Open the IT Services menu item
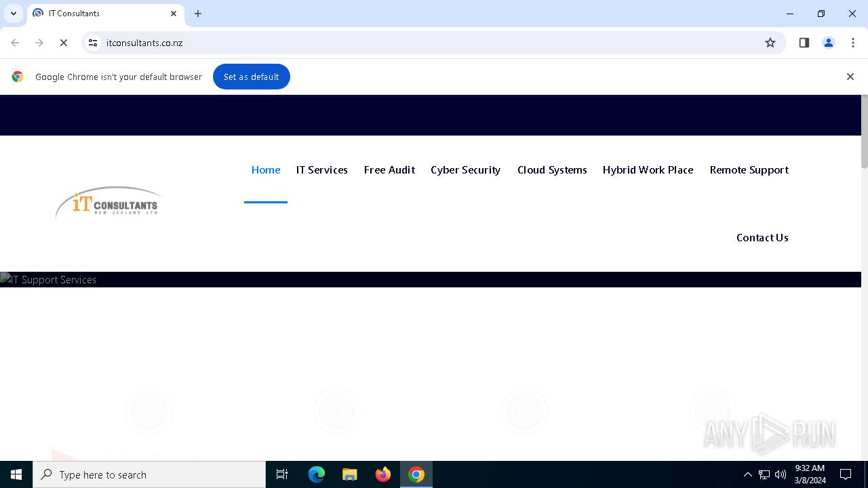The height and width of the screenshot is (488, 868). (322, 170)
